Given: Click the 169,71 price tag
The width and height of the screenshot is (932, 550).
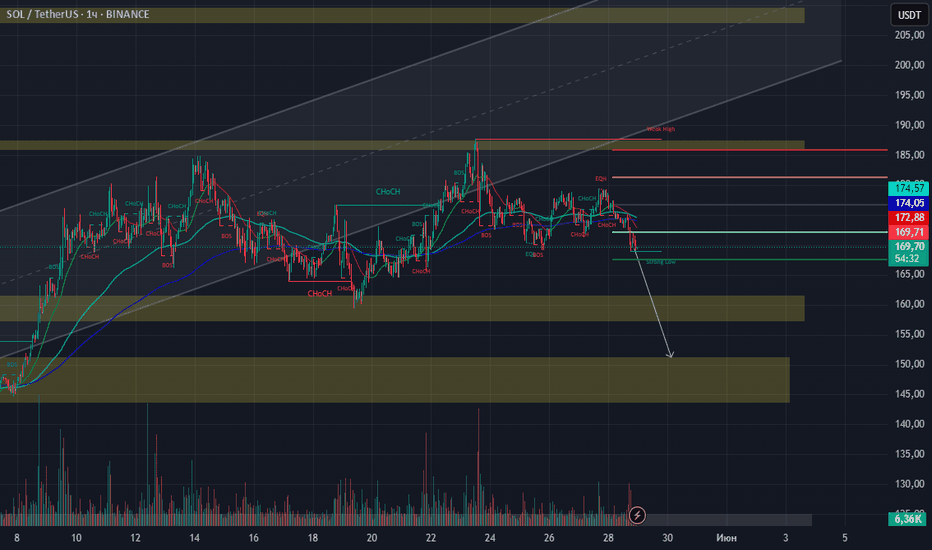Looking at the screenshot, I should coord(908,232).
